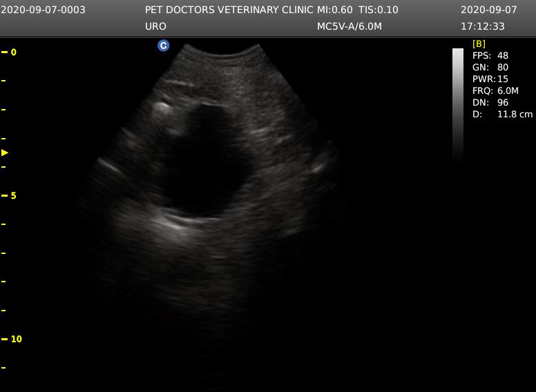The width and height of the screenshot is (536, 392).
Task: Click the TIS:0.10 thermal index value
Action: tap(379, 10)
